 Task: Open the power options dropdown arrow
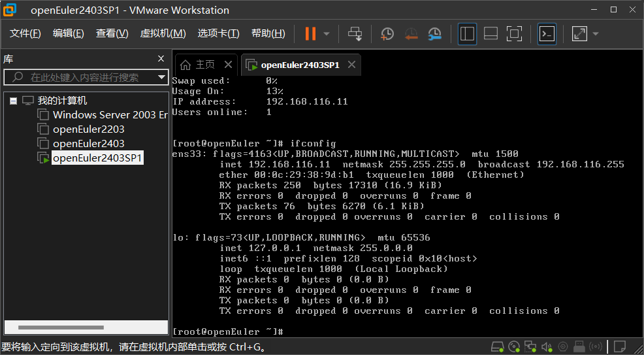(327, 34)
